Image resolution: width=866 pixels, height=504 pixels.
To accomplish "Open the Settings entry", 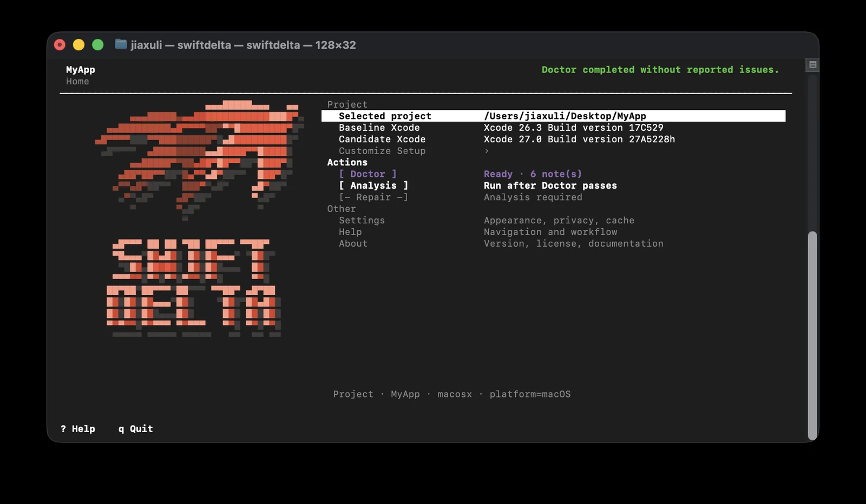I will [x=362, y=220].
